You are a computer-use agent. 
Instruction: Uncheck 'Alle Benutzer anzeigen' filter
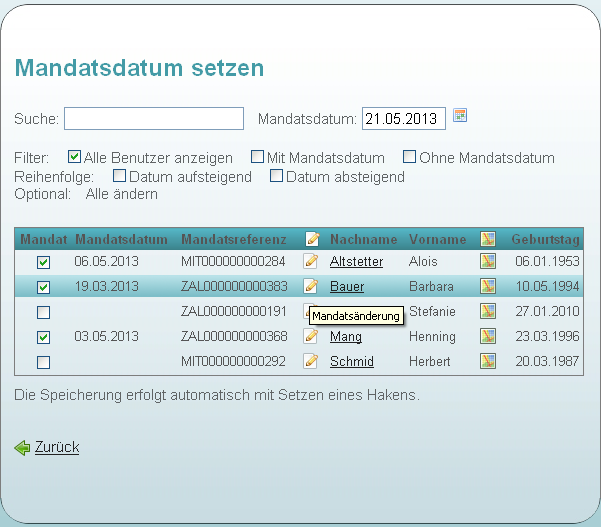[x=74, y=157]
